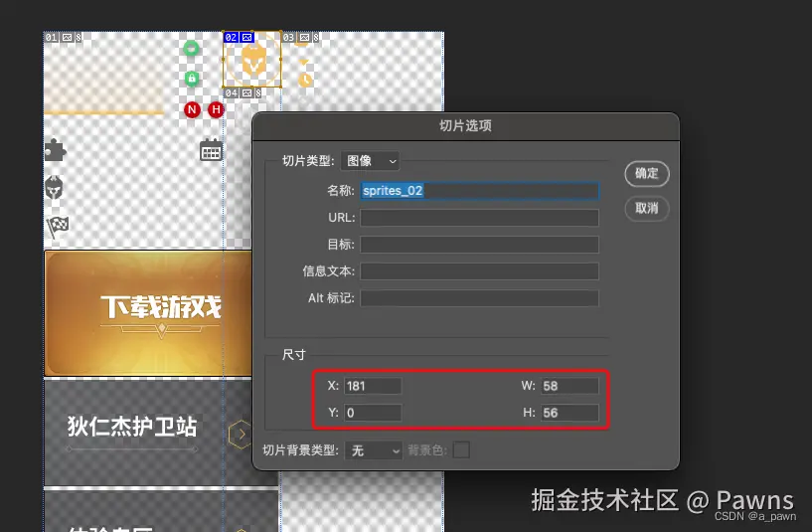Click the Y value field showing 0
The width and height of the screenshot is (812, 532).
(373, 413)
